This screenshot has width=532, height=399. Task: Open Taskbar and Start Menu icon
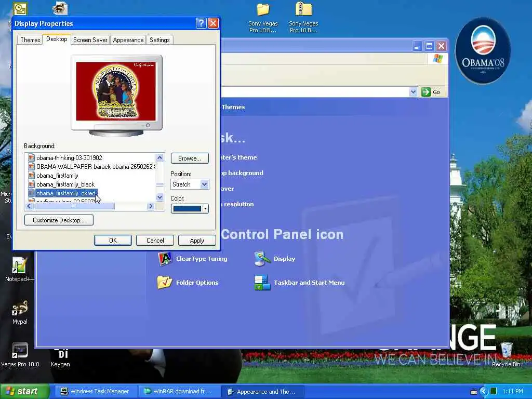pyautogui.click(x=262, y=283)
